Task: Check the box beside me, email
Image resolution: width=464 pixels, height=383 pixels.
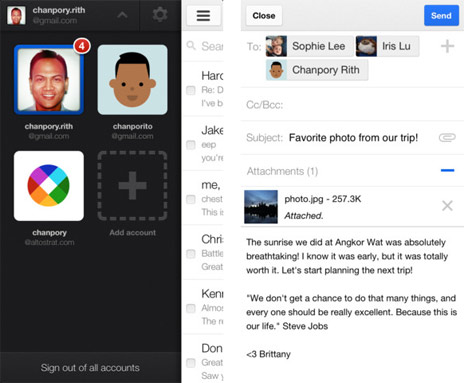Action: pyautogui.click(x=191, y=199)
